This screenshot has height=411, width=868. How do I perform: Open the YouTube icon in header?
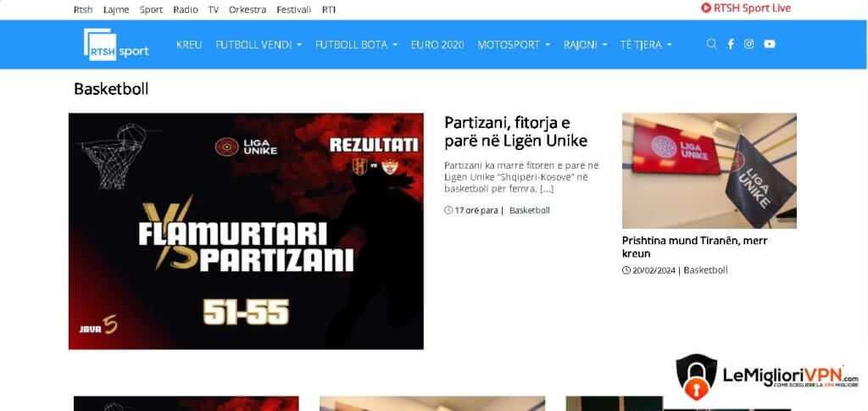[770, 44]
